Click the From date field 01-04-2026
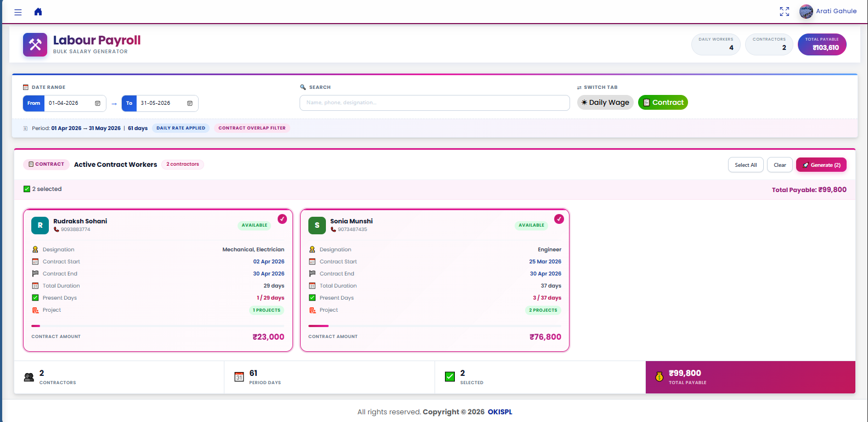 [75, 103]
